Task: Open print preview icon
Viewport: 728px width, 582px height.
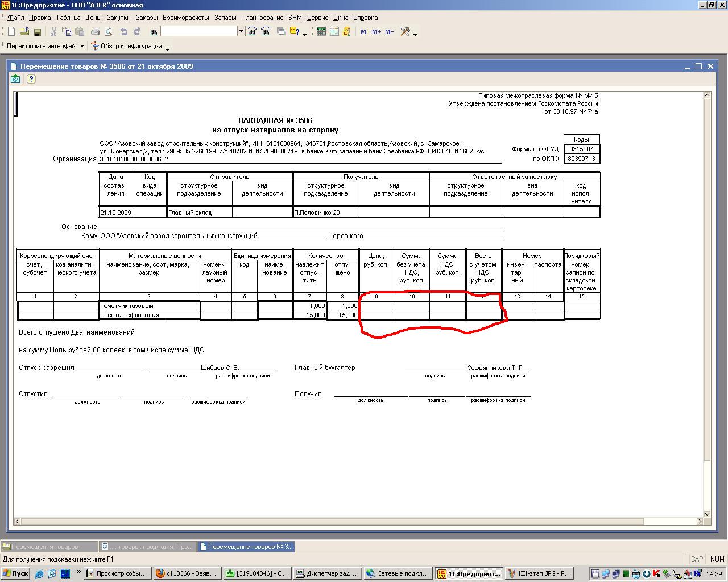Action: pos(108,32)
